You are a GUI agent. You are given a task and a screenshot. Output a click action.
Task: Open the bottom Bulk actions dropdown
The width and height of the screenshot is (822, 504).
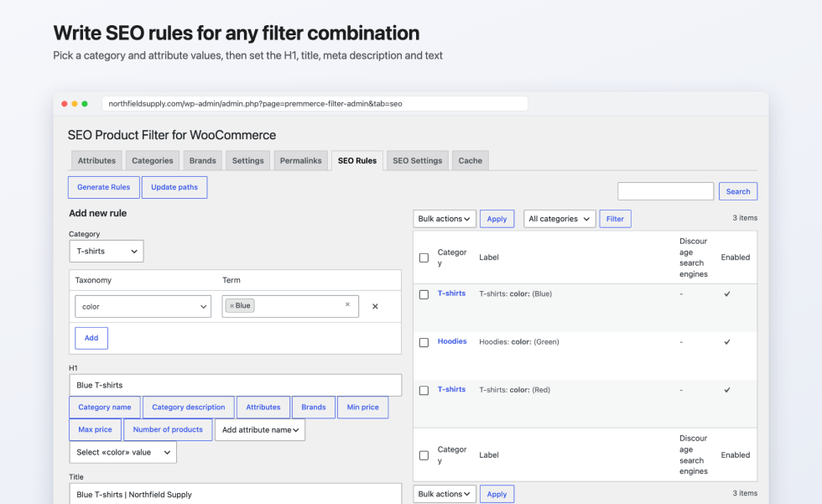point(445,494)
